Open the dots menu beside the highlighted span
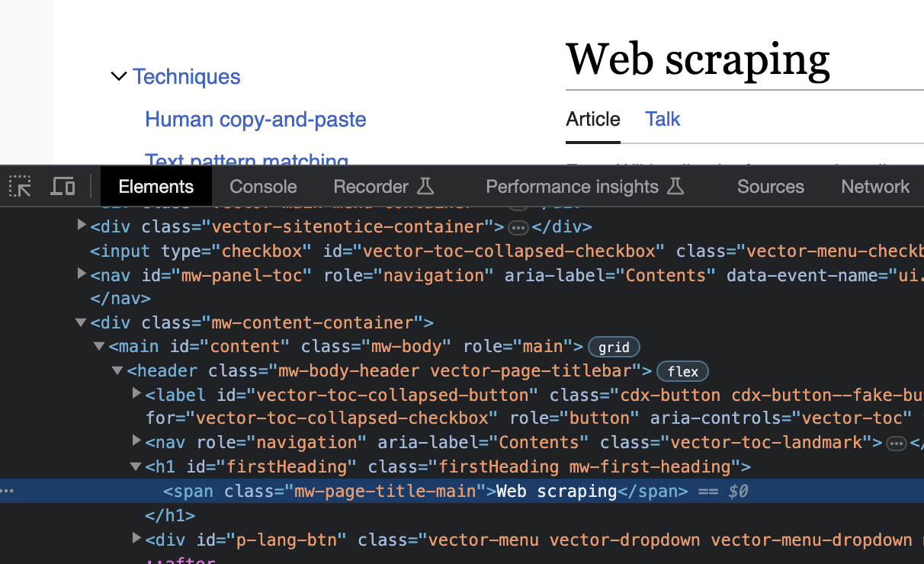924x564 pixels. (8, 491)
